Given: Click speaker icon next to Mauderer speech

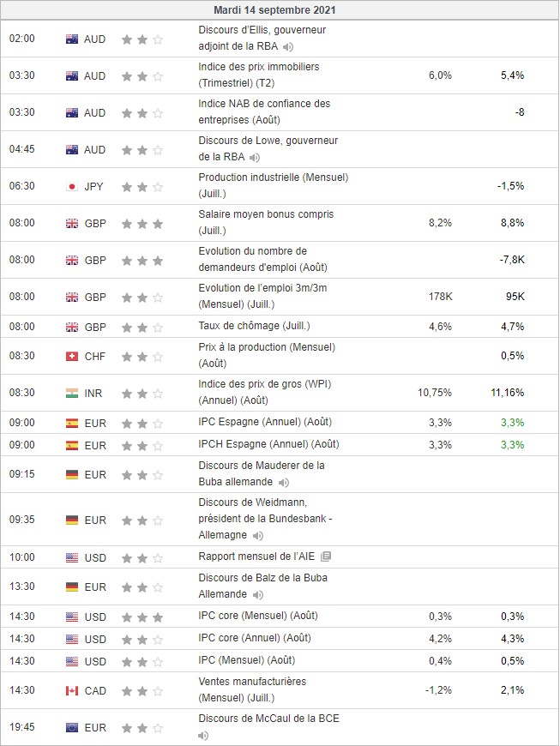Looking at the screenshot, I should pos(284,483).
